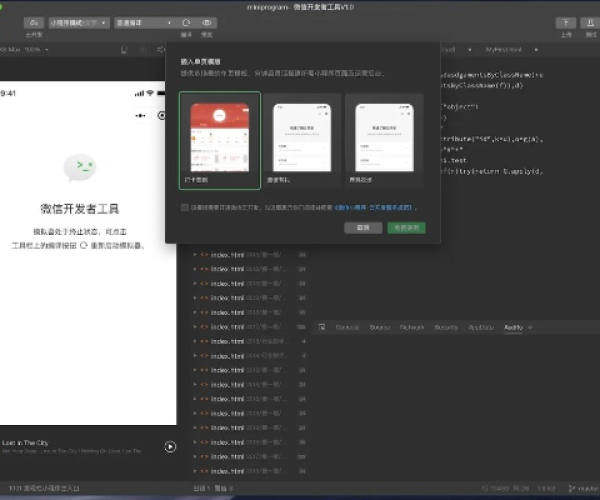The image size is (600, 500).
Task: Open the mini program mode dropdown
Action: tap(79, 23)
